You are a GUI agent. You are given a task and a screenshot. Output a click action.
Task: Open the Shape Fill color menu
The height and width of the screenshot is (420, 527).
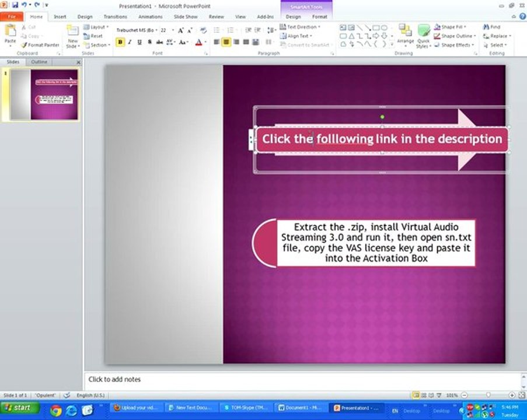point(450,27)
